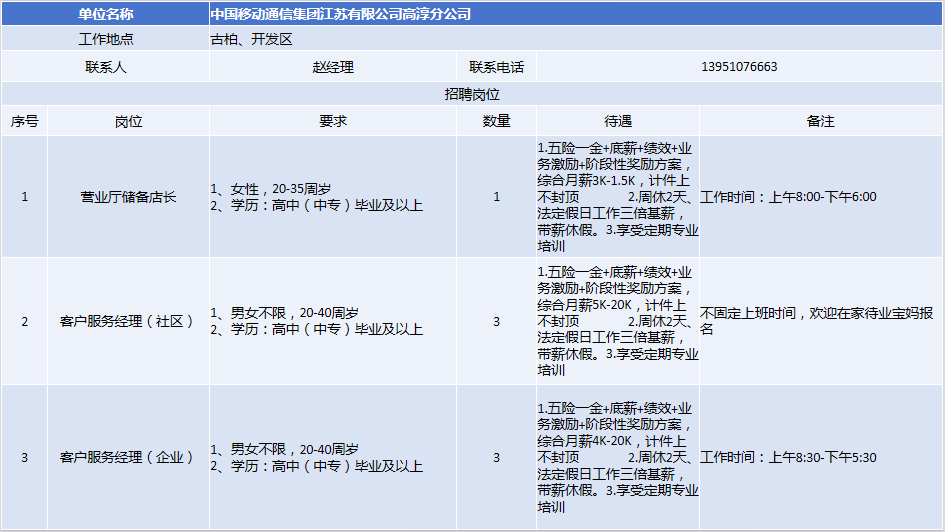This screenshot has height=532, width=945.
Task: Select the 要求 column header
Action: coord(332,121)
